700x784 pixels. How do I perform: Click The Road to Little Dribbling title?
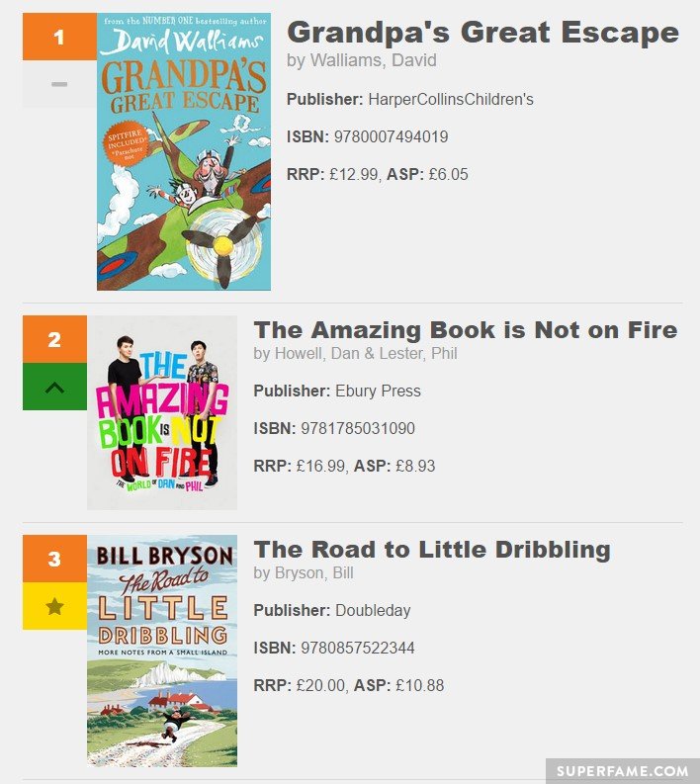click(432, 550)
